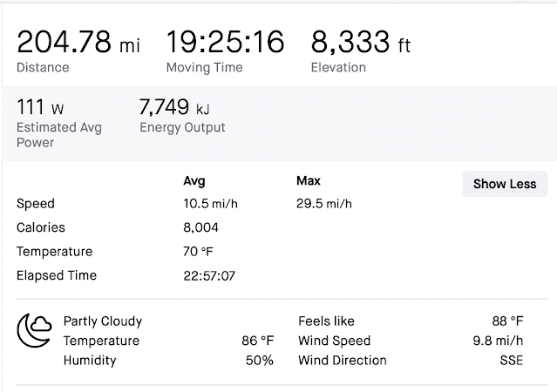This screenshot has height=392, width=557.
Task: Select the 7,749 kJ energy value
Action: coord(174,107)
